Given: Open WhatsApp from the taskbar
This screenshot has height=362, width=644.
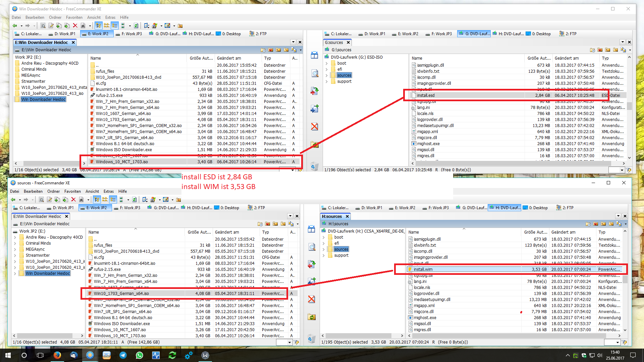Looking at the screenshot, I should [x=140, y=355].
